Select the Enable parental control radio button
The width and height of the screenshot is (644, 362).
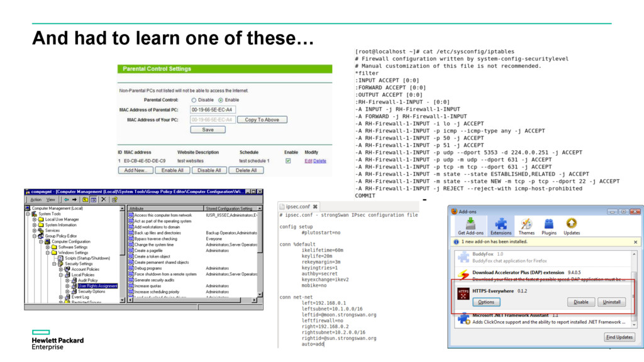tap(221, 100)
